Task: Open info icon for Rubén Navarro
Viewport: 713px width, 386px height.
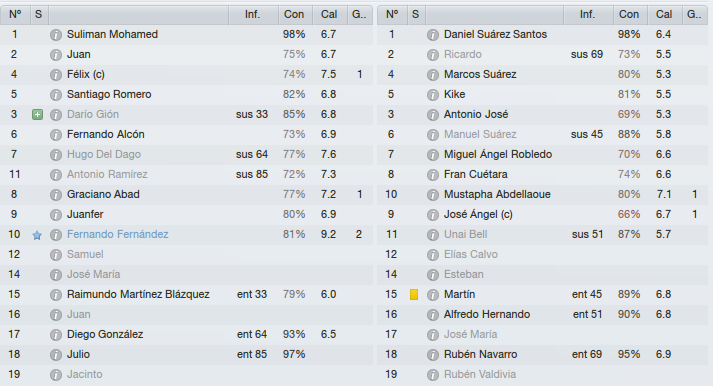Action: (x=432, y=355)
